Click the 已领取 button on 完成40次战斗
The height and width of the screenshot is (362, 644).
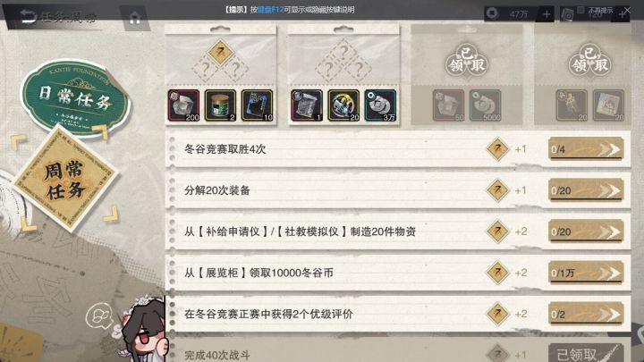click(586, 354)
